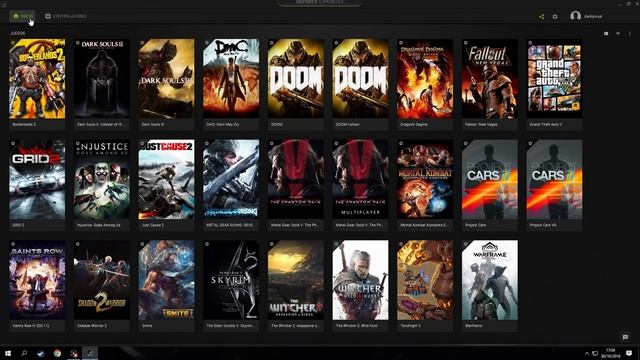The width and height of the screenshot is (640, 360).
Task: Open the Just Cause 2 cover
Action: [166, 180]
